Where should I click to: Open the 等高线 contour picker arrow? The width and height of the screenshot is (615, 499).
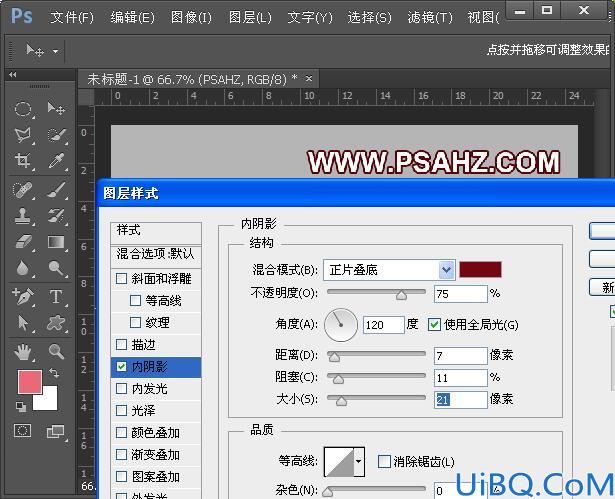coord(358,461)
